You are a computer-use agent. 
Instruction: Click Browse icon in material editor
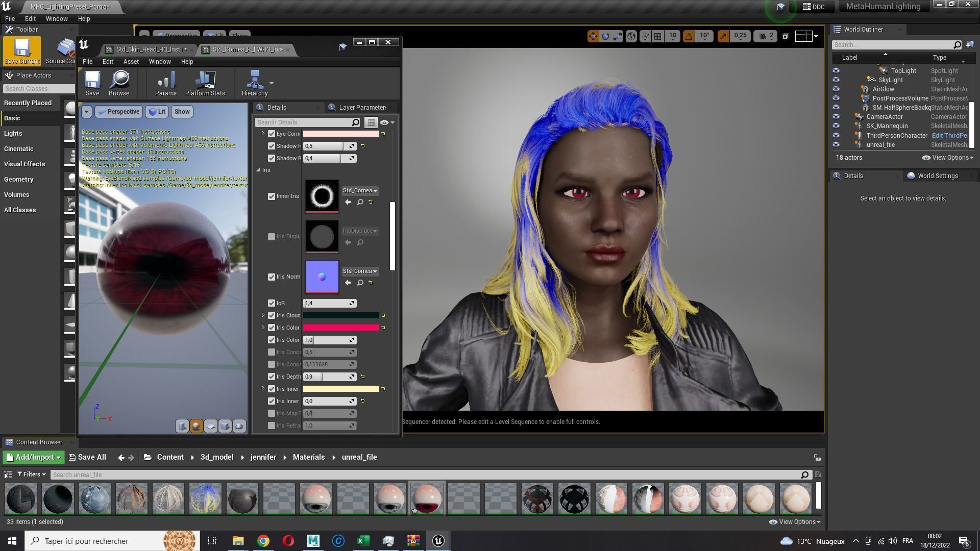119,84
